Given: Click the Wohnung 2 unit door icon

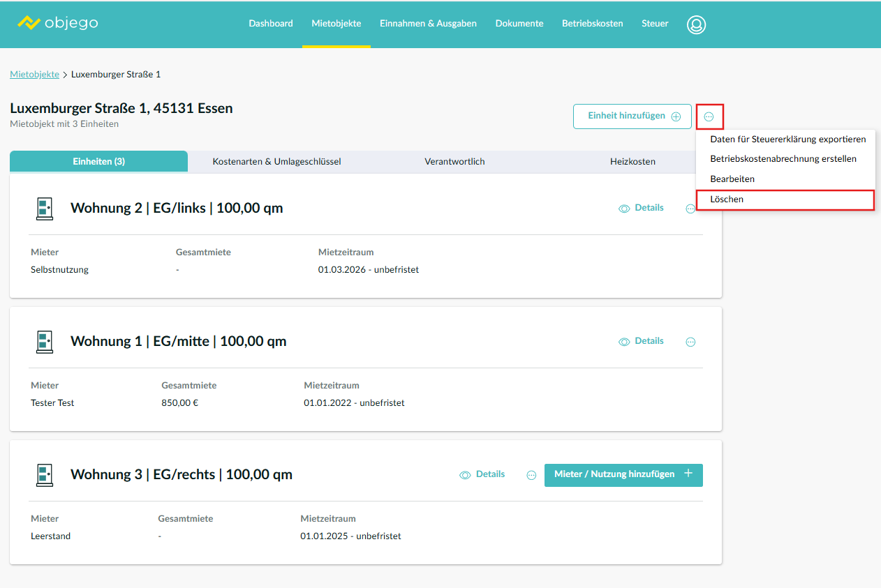Looking at the screenshot, I should 45,208.
